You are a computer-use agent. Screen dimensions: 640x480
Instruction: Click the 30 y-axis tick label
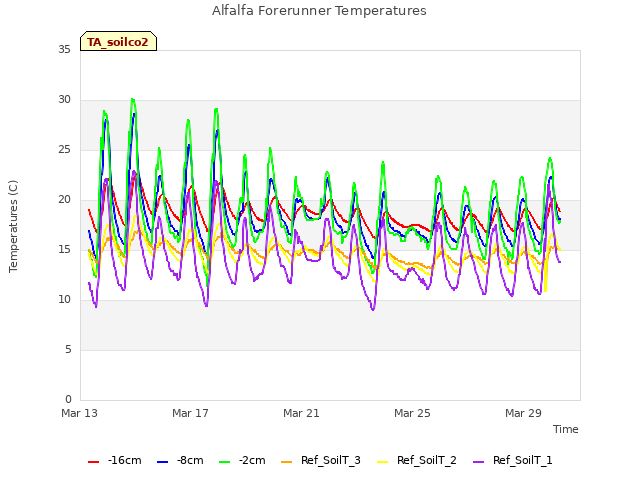click(x=64, y=100)
